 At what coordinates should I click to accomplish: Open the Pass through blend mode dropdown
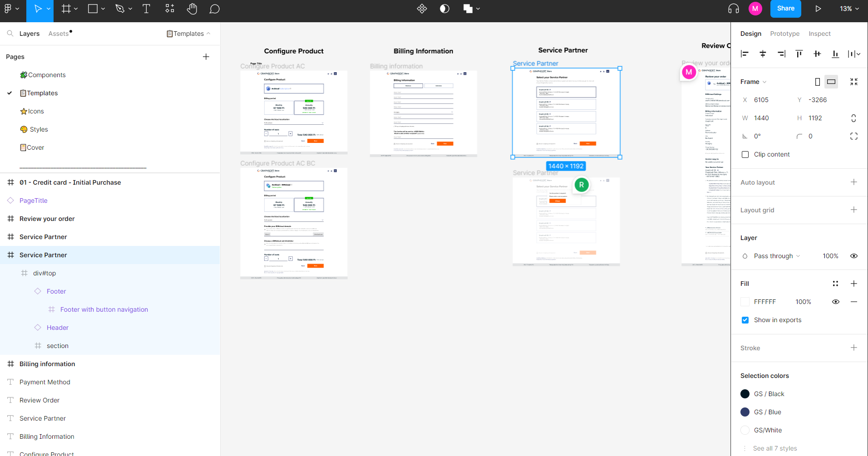coord(777,256)
